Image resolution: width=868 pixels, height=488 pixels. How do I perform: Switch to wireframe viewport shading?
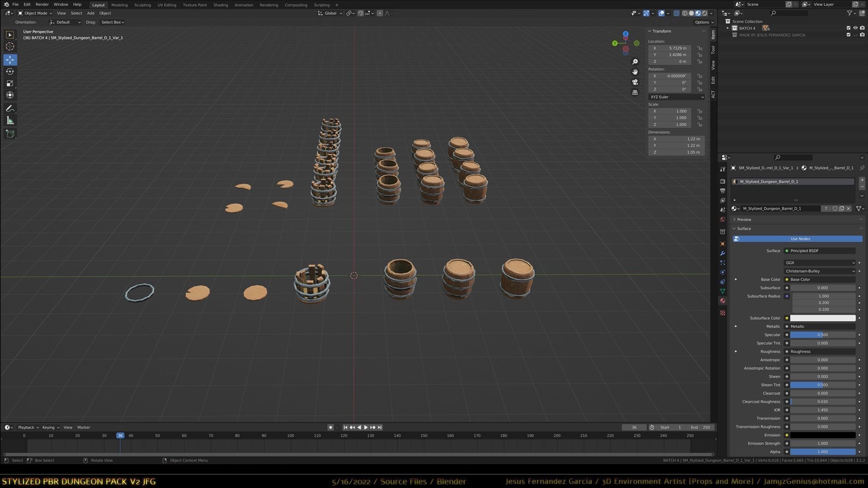tap(685, 13)
